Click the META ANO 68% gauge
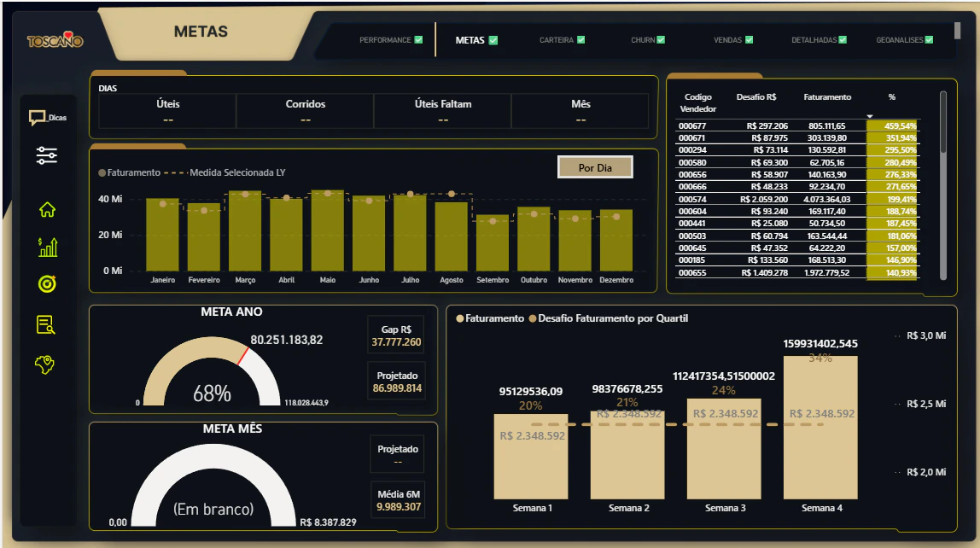The image size is (980, 548). click(212, 371)
